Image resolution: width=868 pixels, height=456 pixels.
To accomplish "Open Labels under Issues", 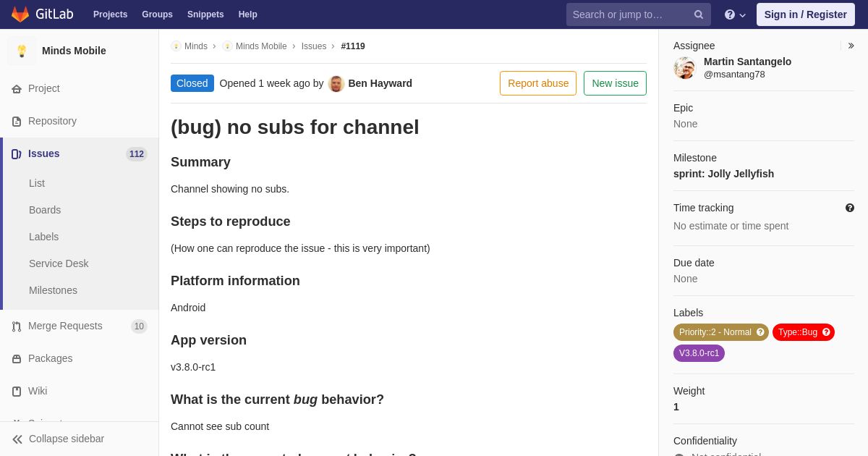I will pyautogui.click(x=43, y=237).
